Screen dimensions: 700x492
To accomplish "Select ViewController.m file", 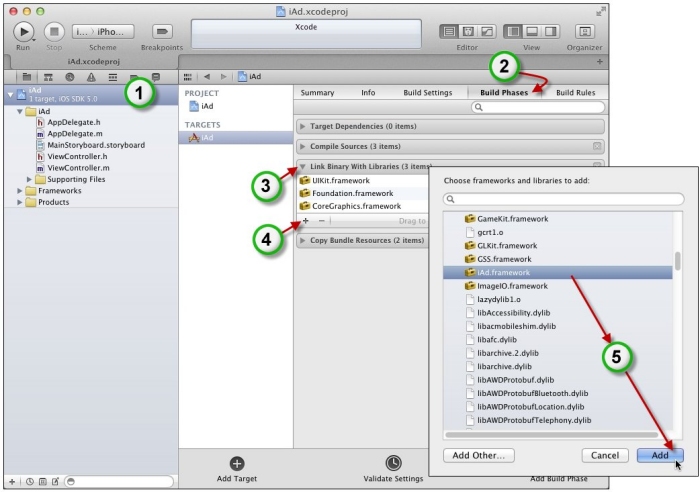I will [x=78, y=168].
